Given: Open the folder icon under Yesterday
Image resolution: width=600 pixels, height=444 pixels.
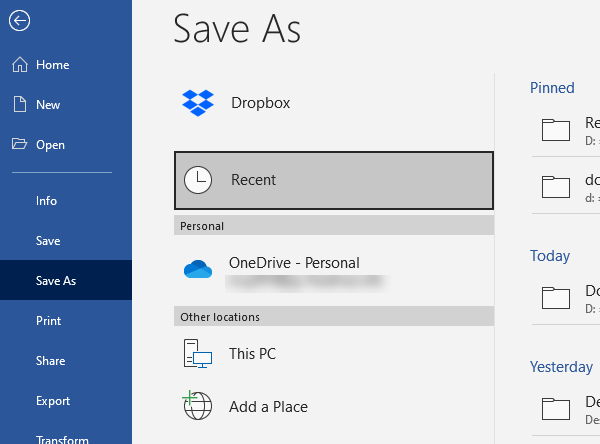Looking at the screenshot, I should point(556,409).
